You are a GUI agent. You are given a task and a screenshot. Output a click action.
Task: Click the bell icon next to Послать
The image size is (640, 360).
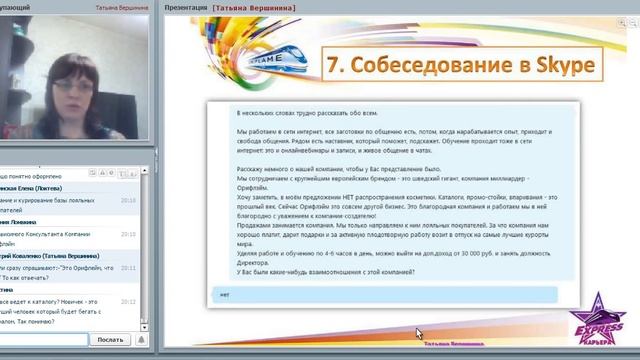(x=141, y=340)
